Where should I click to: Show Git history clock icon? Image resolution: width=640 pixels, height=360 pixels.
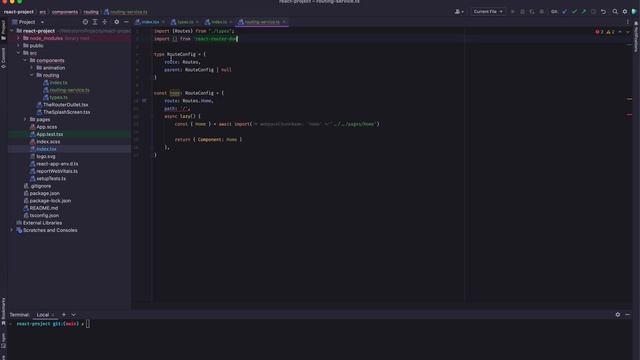pyautogui.click(x=593, y=12)
